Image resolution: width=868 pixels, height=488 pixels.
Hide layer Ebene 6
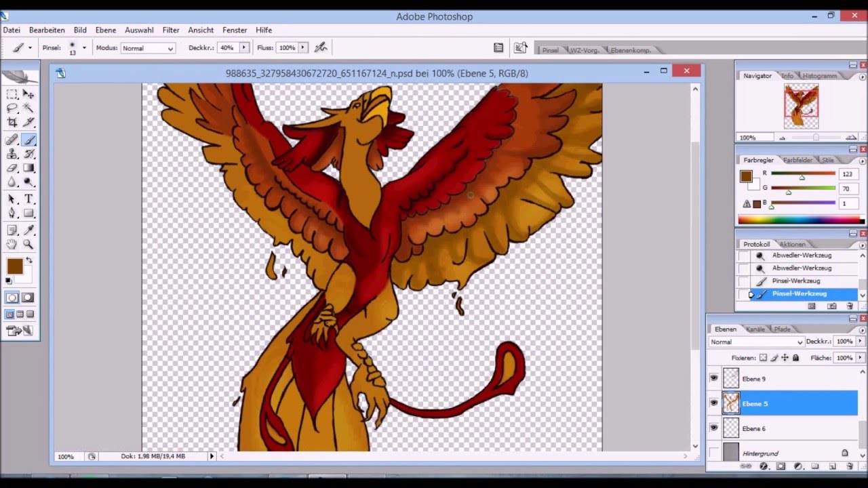click(713, 428)
